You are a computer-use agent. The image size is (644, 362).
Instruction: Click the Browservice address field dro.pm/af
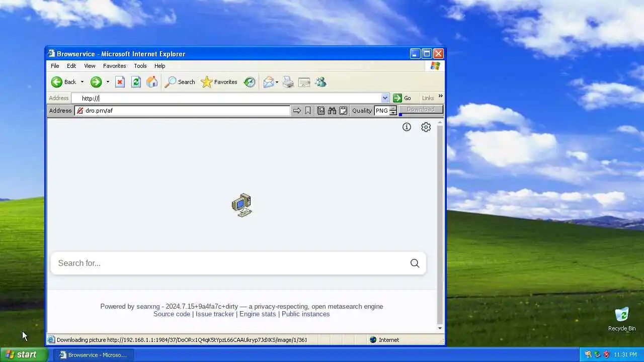183,111
